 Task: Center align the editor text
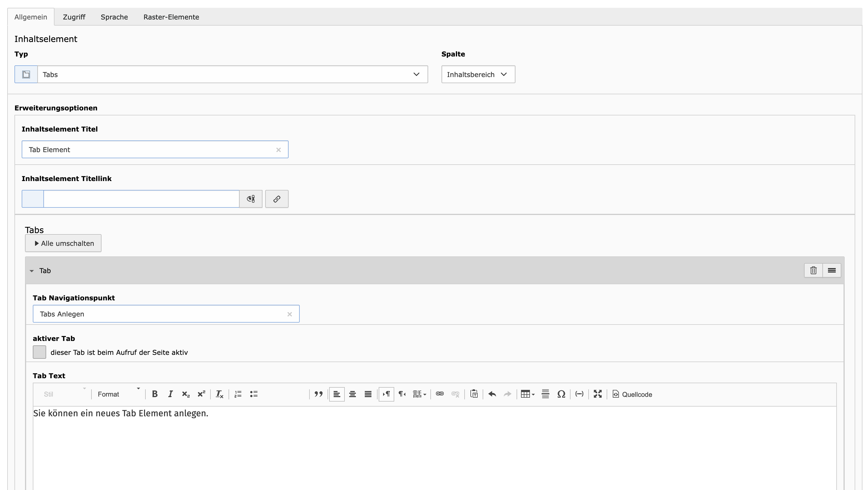[353, 394]
